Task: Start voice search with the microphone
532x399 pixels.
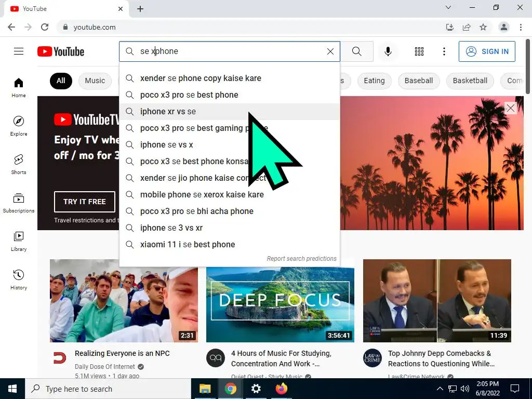Action: tap(388, 51)
